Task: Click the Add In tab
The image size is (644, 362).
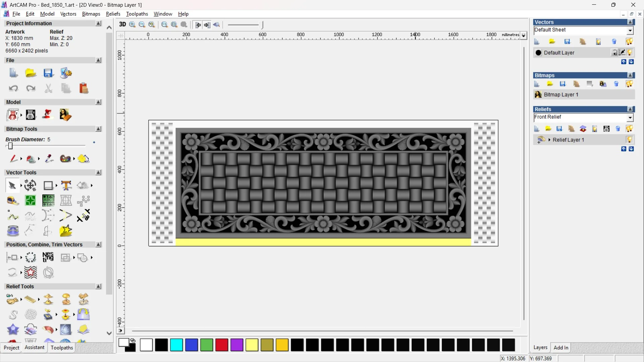Action: pos(561,348)
